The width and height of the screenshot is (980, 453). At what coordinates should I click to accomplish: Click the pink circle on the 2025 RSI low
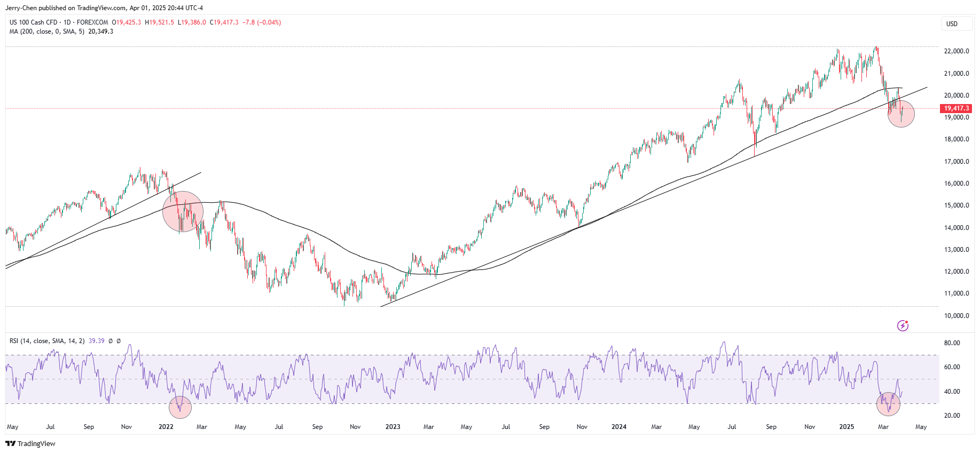(x=888, y=404)
